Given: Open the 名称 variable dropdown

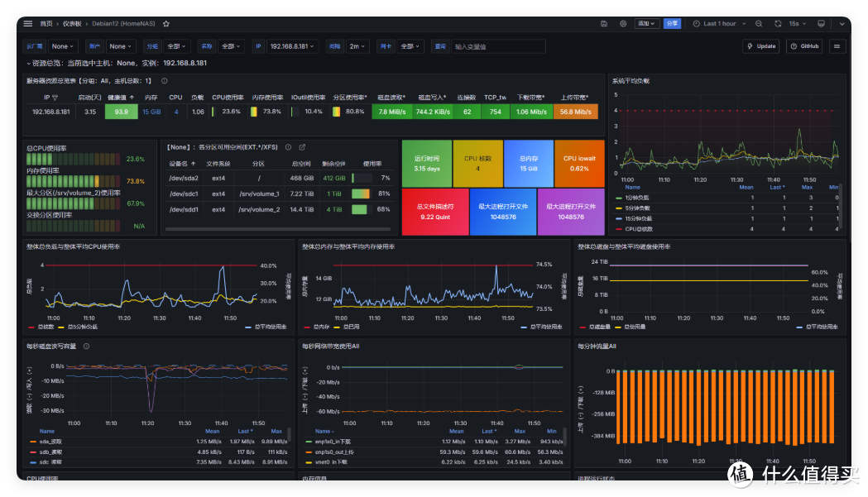Looking at the screenshot, I should (x=231, y=46).
